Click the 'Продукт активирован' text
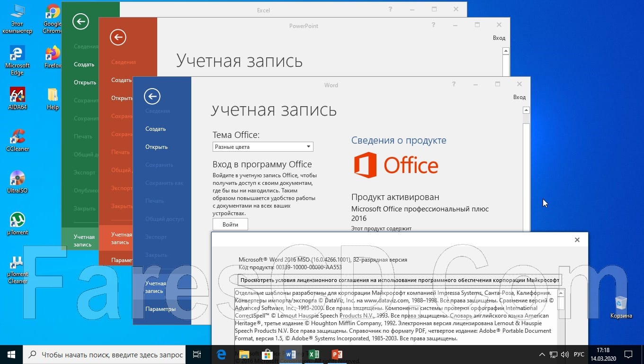 click(395, 197)
